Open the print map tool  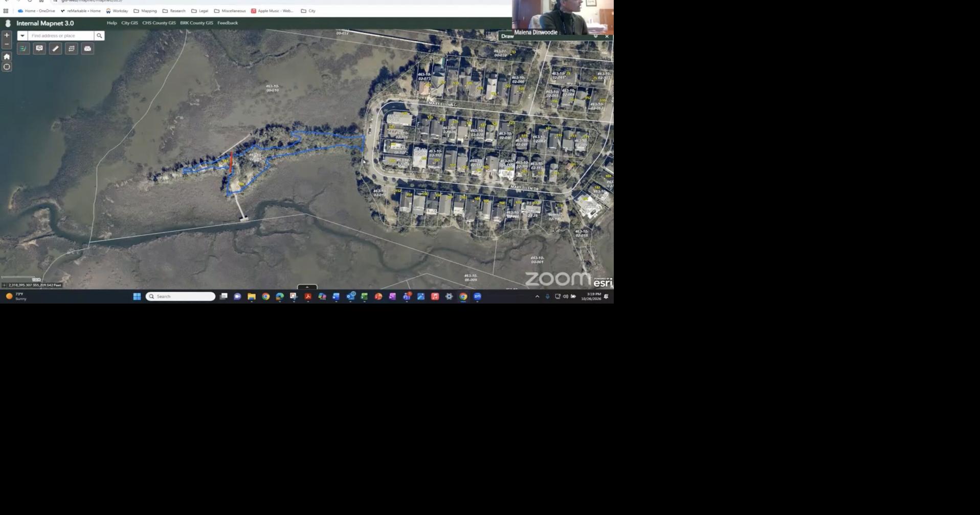pyautogui.click(x=87, y=49)
